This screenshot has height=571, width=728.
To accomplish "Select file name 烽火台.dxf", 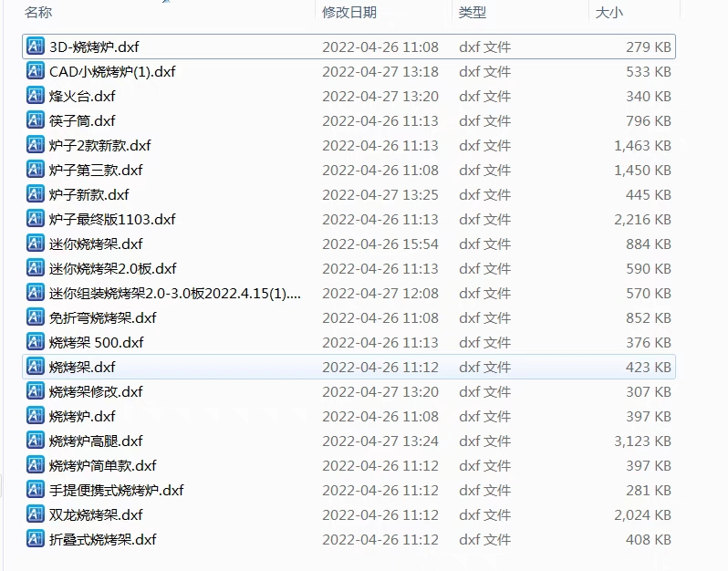I will pyautogui.click(x=82, y=96).
